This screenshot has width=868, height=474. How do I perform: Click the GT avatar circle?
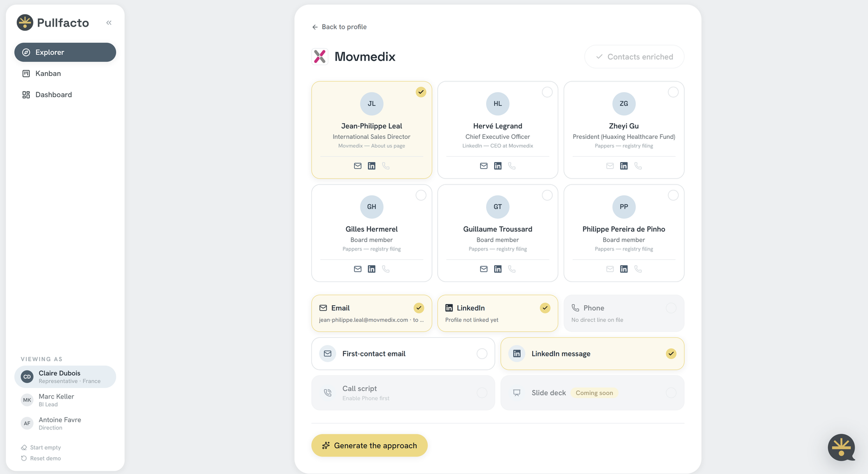click(498, 207)
